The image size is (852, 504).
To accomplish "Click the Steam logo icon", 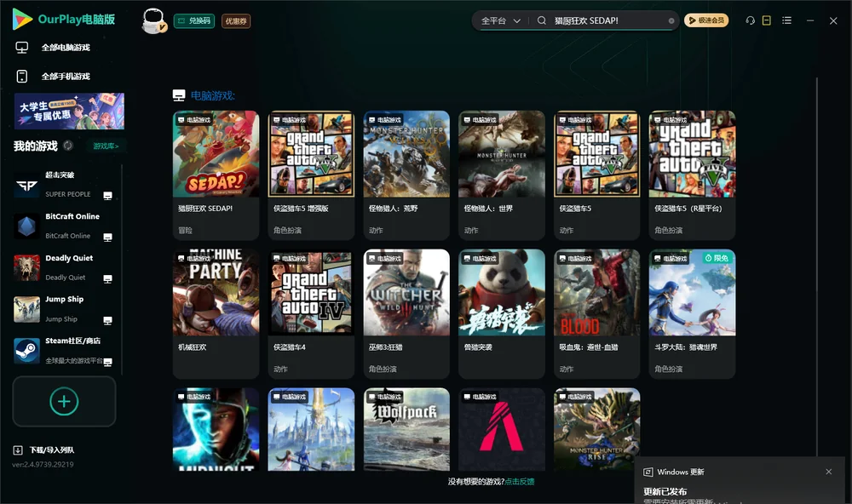I will click(x=26, y=351).
